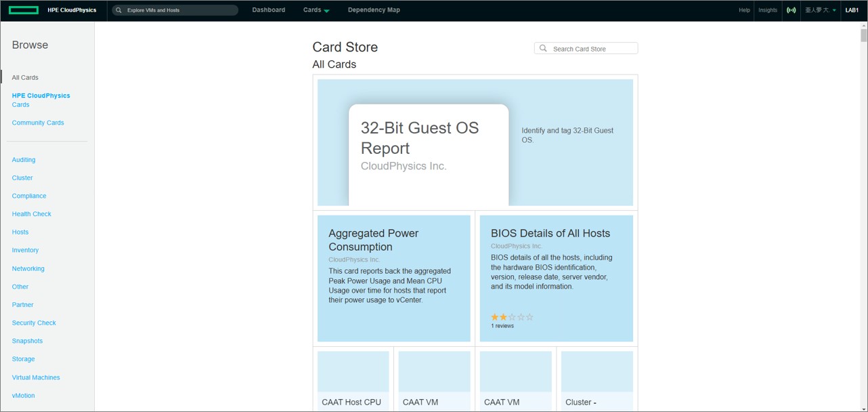Click the 'Card Store' heading
Screen dimensions: 868x412
[345, 47]
